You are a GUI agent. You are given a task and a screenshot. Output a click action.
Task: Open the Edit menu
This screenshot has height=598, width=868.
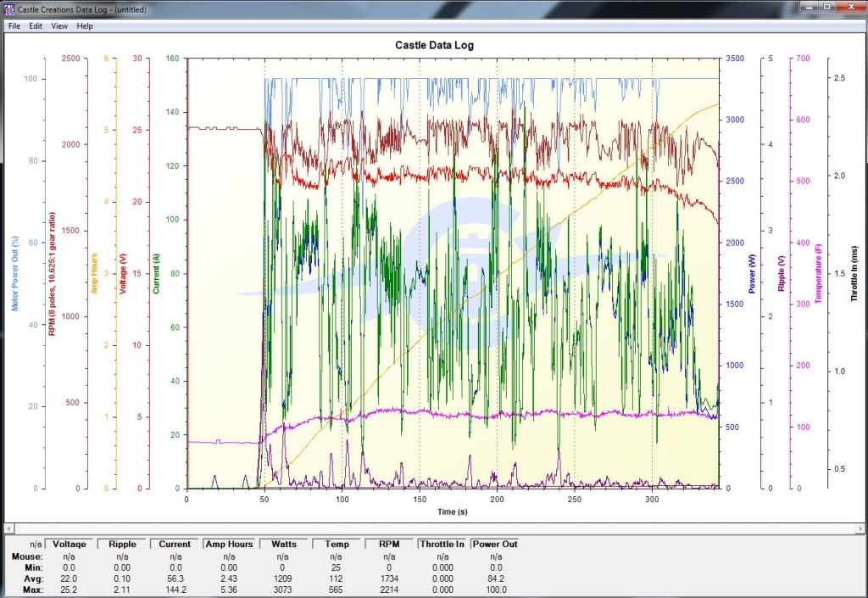(x=36, y=26)
